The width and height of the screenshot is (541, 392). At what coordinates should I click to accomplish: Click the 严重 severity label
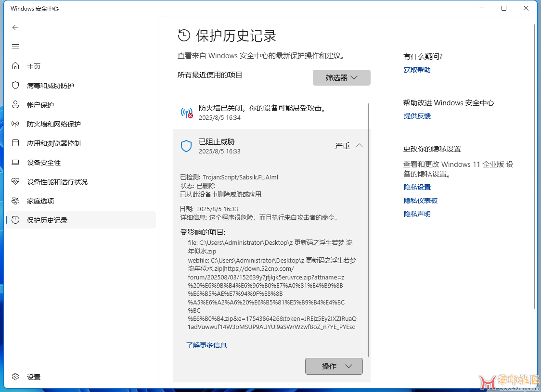tap(342, 146)
